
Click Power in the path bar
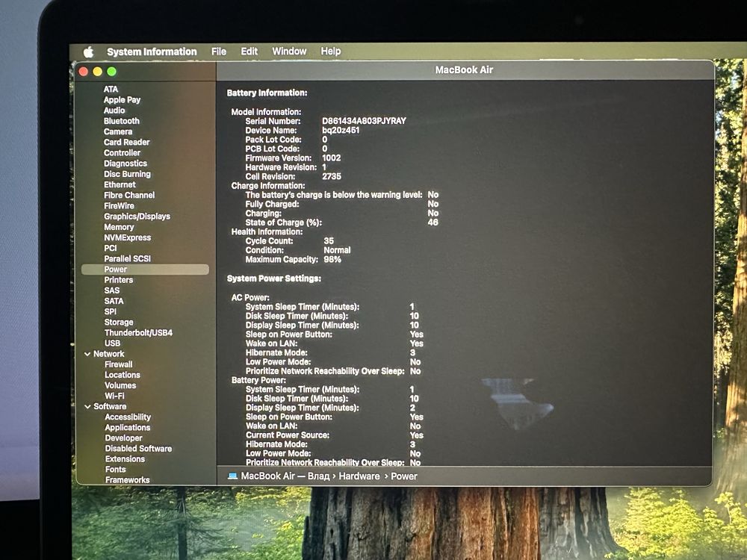click(x=404, y=476)
